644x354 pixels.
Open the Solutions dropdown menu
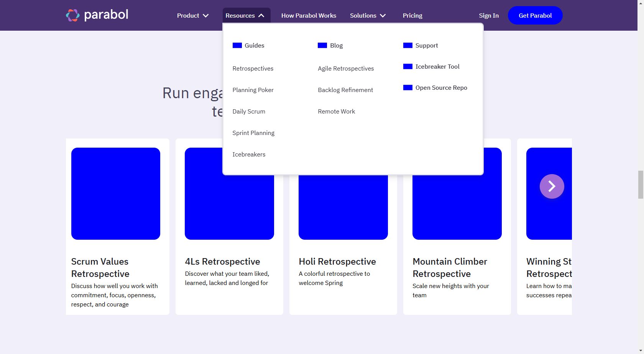coord(367,15)
